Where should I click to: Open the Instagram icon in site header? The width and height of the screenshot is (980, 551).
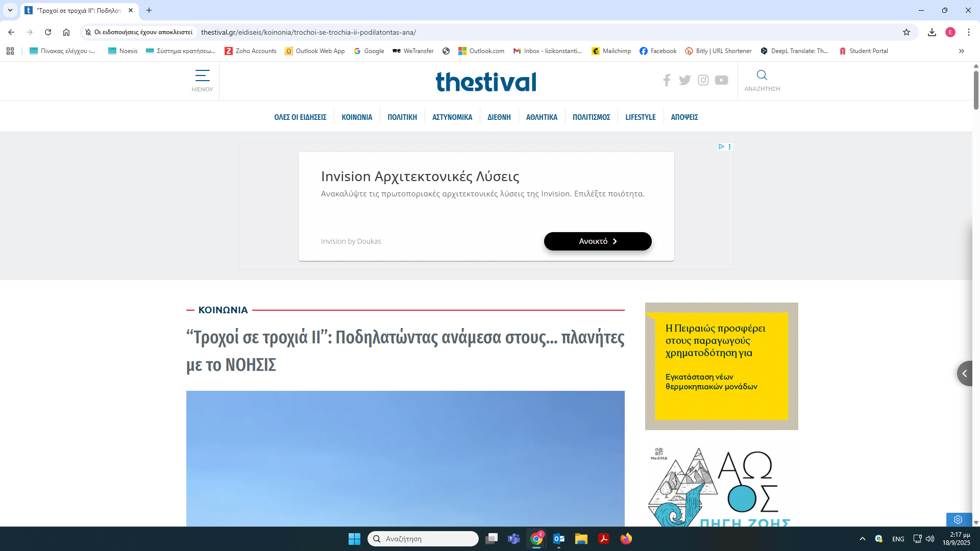pyautogui.click(x=703, y=80)
